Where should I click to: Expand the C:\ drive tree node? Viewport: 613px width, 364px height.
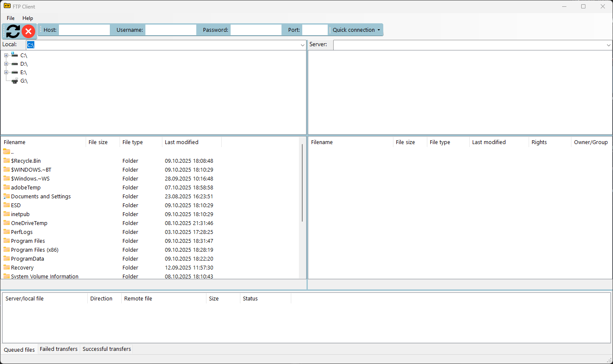click(6, 56)
